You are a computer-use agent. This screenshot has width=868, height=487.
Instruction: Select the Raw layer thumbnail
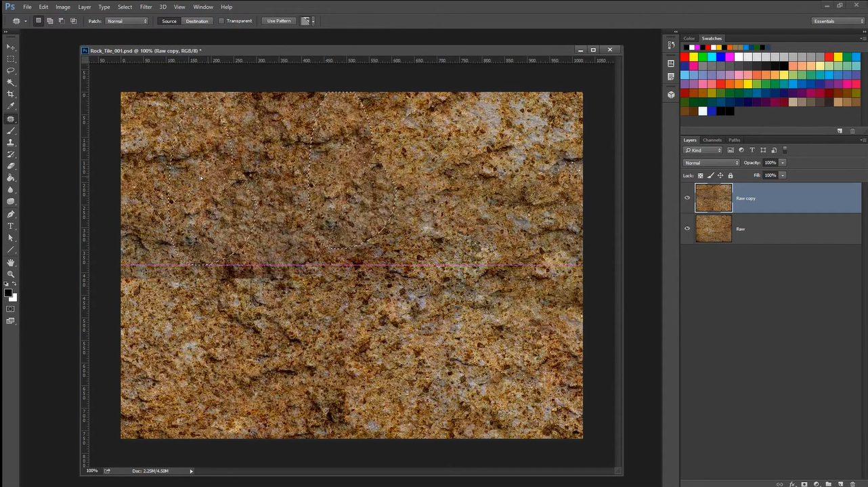pos(714,229)
